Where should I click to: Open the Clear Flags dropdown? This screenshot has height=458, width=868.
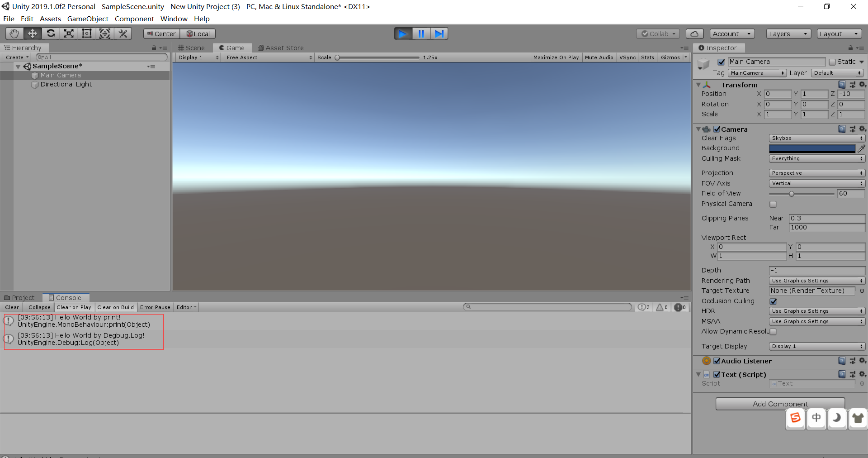click(x=816, y=138)
